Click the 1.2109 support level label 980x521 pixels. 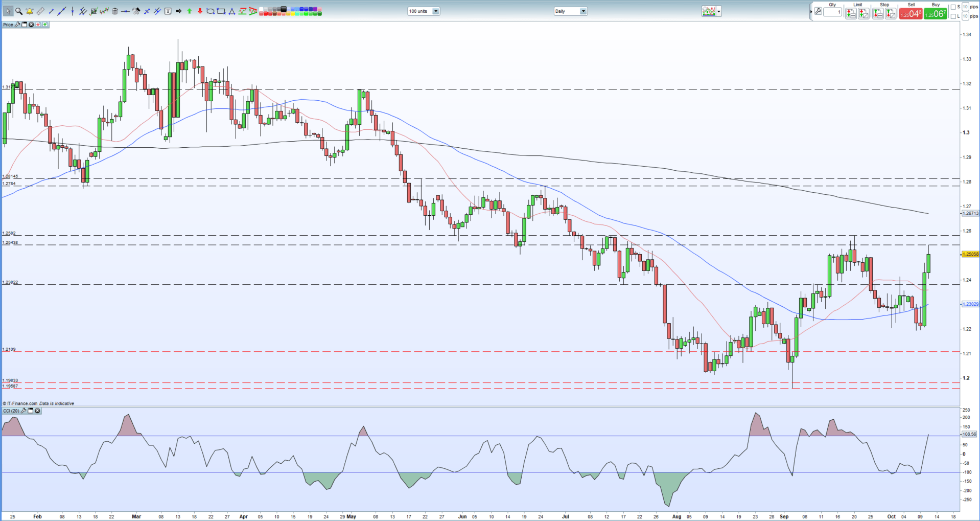point(9,349)
